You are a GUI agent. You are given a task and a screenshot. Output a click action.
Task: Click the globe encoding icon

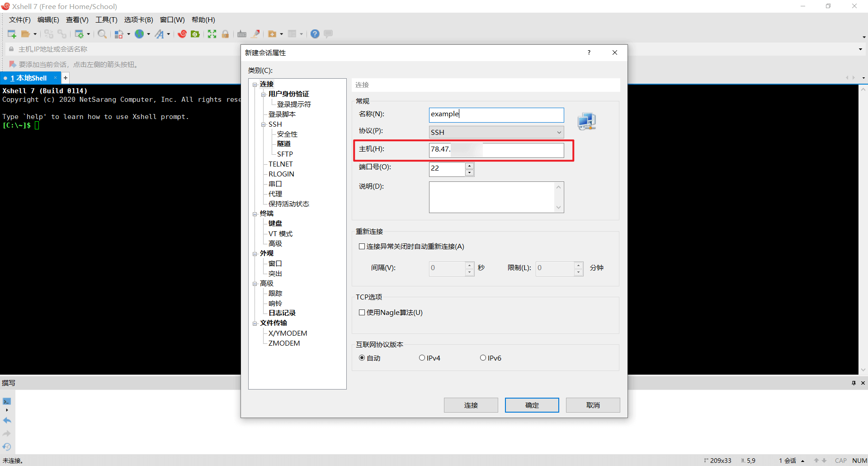coord(139,34)
